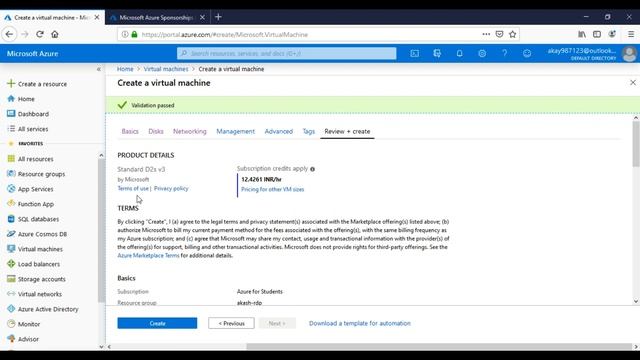Viewport: 640px width, 360px height.
Task: Click Create a resource
Action: click(38, 84)
